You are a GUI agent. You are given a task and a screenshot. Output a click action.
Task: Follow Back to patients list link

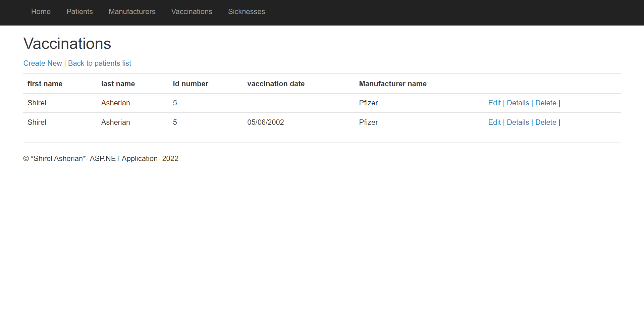coord(100,63)
